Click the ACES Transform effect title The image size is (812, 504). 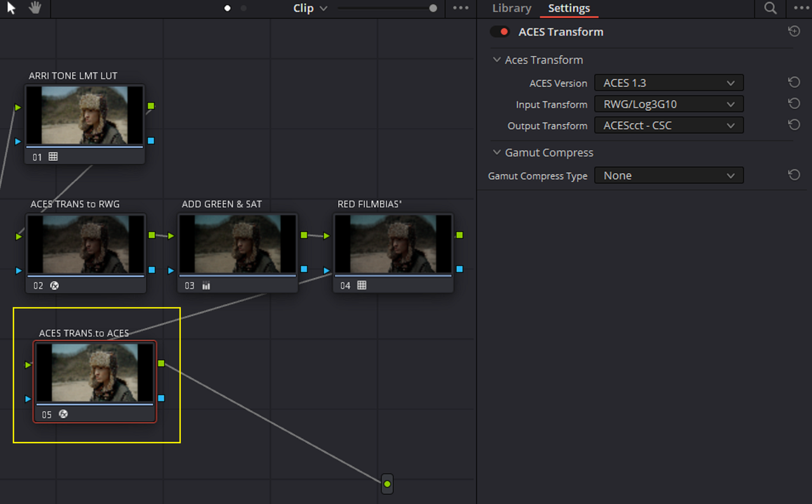[561, 32]
